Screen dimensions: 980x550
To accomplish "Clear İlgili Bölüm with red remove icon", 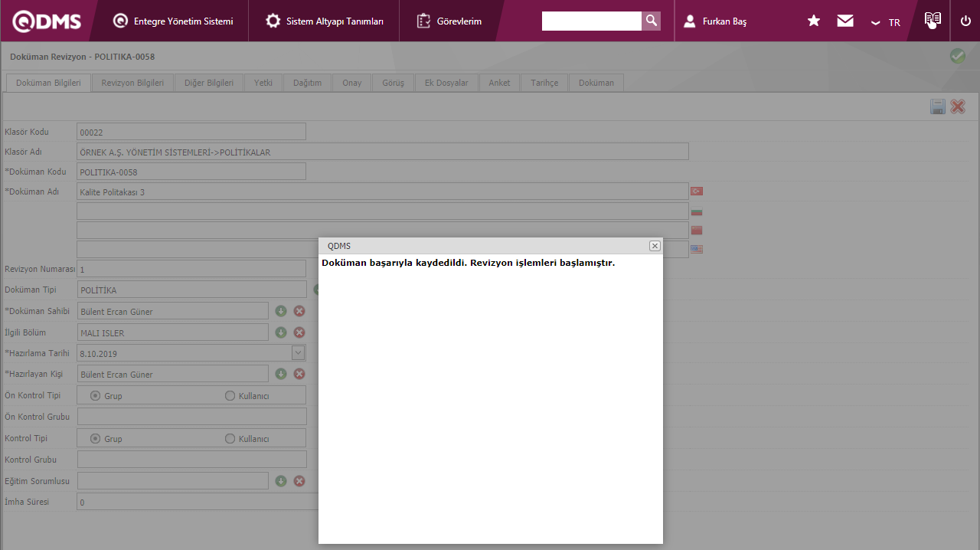I will tap(299, 332).
